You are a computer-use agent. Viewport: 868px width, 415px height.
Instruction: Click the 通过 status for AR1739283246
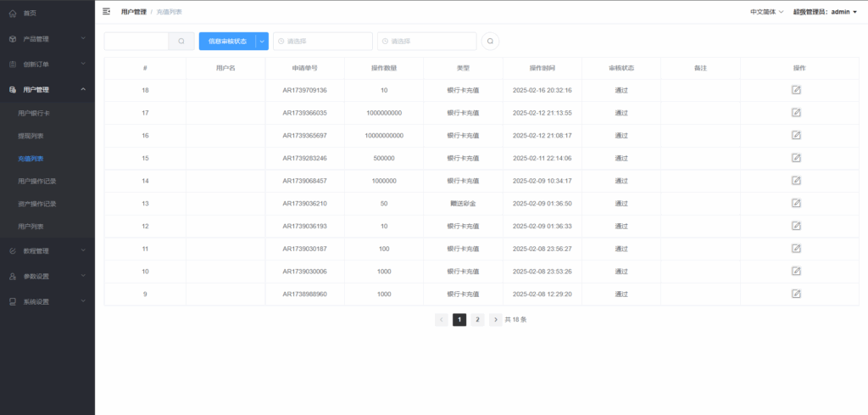tap(621, 158)
